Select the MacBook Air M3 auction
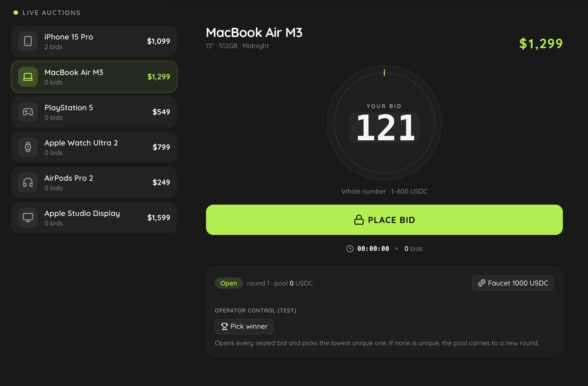This screenshot has width=588, height=386. pyautogui.click(x=94, y=77)
